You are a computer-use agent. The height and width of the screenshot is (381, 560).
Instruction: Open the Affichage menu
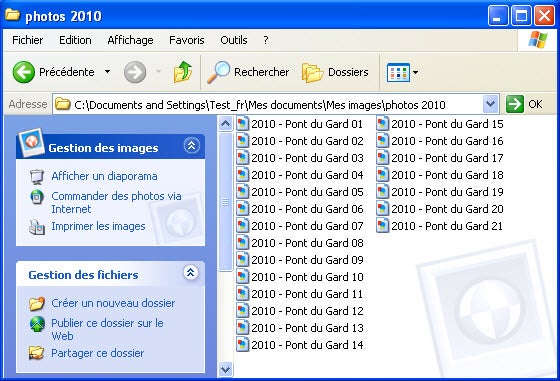tap(130, 40)
